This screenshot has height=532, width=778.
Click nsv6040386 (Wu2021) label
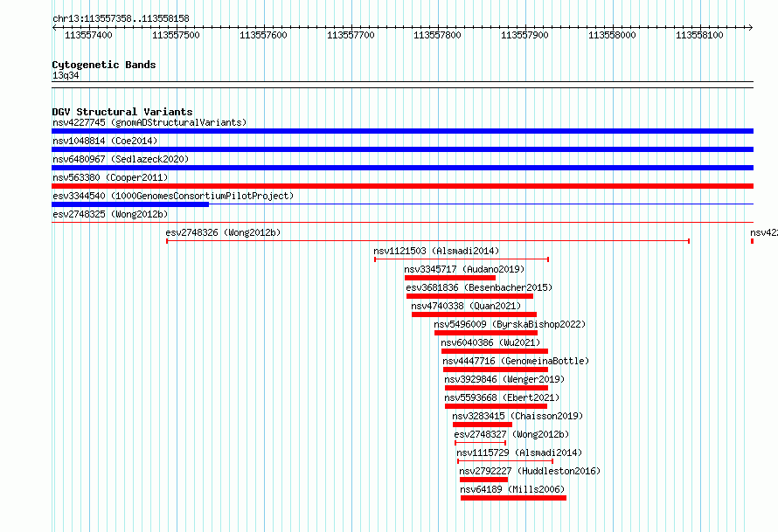490,342
